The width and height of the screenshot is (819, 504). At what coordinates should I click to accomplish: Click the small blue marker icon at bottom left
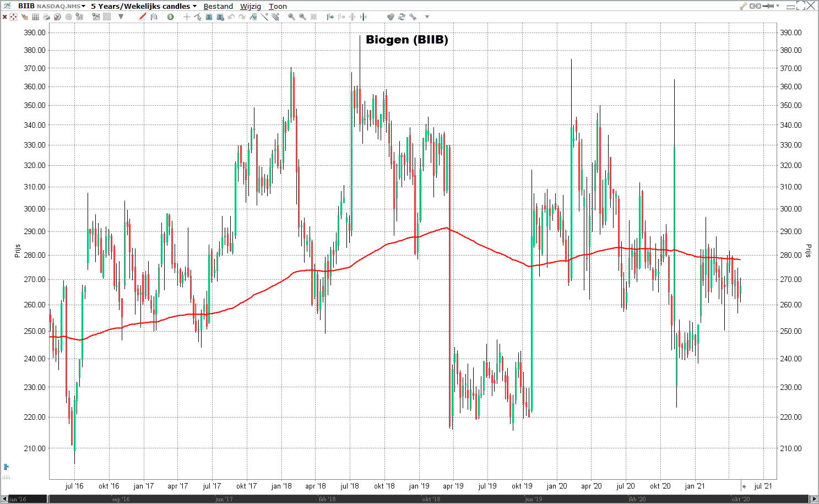click(6, 467)
